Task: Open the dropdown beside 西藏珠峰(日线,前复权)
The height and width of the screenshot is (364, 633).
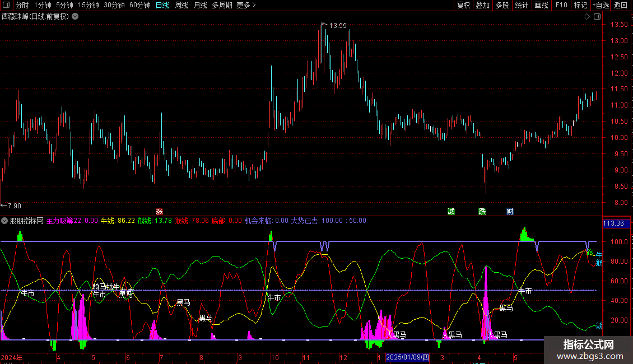Action: click(75, 17)
